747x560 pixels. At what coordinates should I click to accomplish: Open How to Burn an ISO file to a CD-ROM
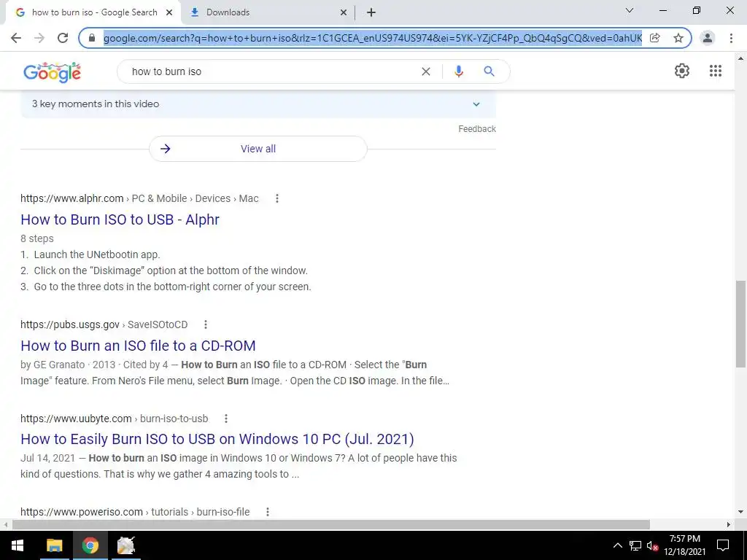click(x=138, y=346)
